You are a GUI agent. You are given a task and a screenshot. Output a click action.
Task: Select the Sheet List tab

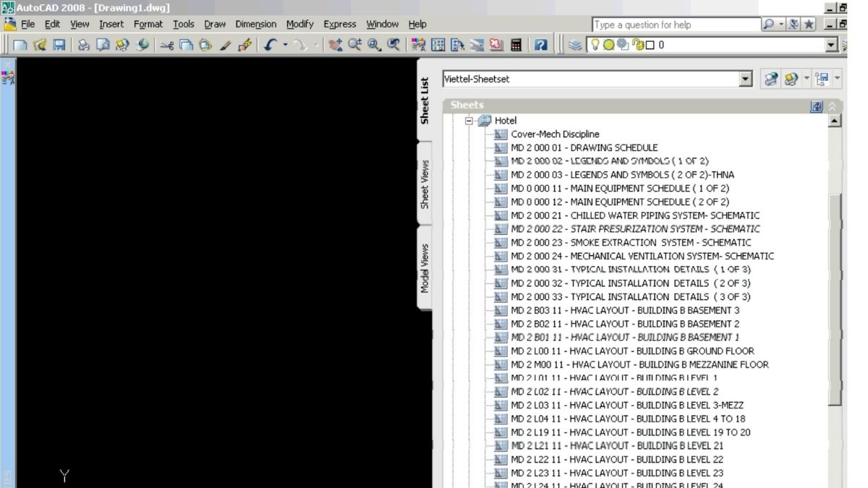click(x=425, y=100)
